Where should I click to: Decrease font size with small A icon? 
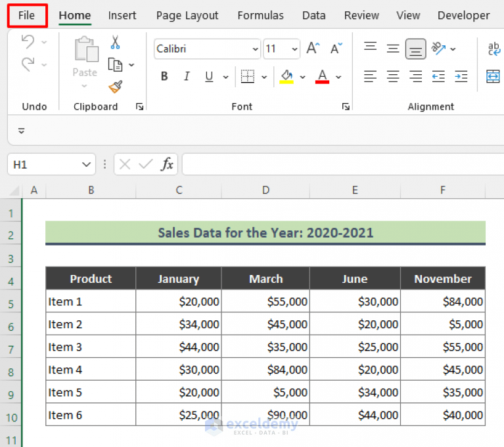(x=336, y=49)
